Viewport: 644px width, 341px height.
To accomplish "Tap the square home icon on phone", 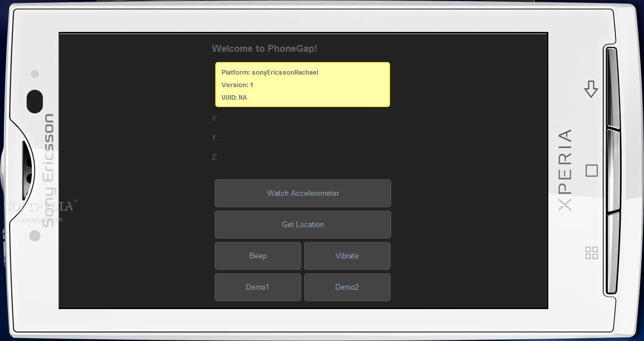I will point(592,170).
